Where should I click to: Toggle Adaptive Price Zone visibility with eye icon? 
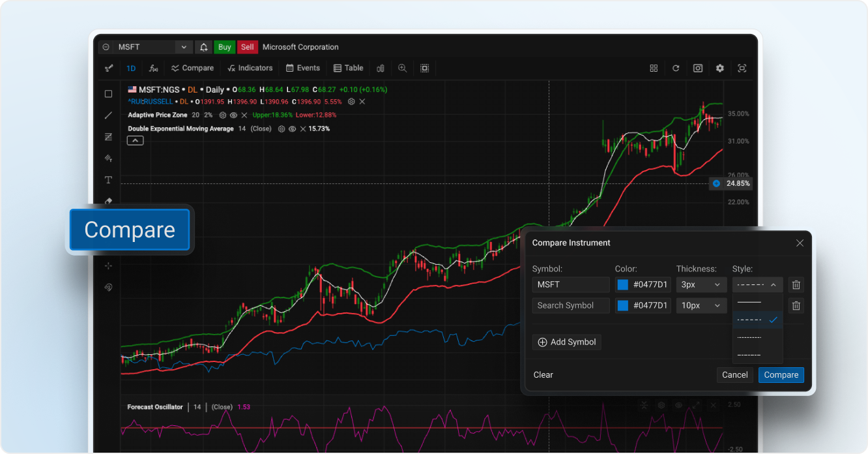[x=233, y=115]
